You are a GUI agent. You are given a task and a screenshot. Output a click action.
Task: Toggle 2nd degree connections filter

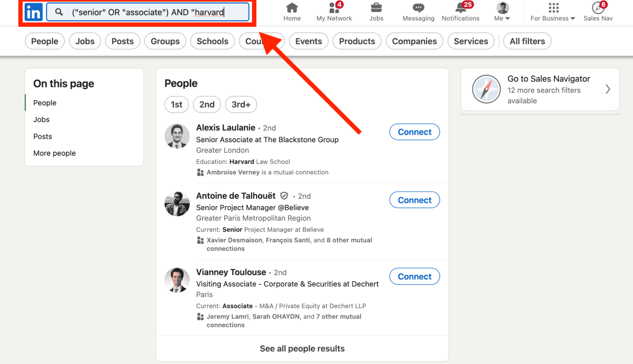point(207,104)
